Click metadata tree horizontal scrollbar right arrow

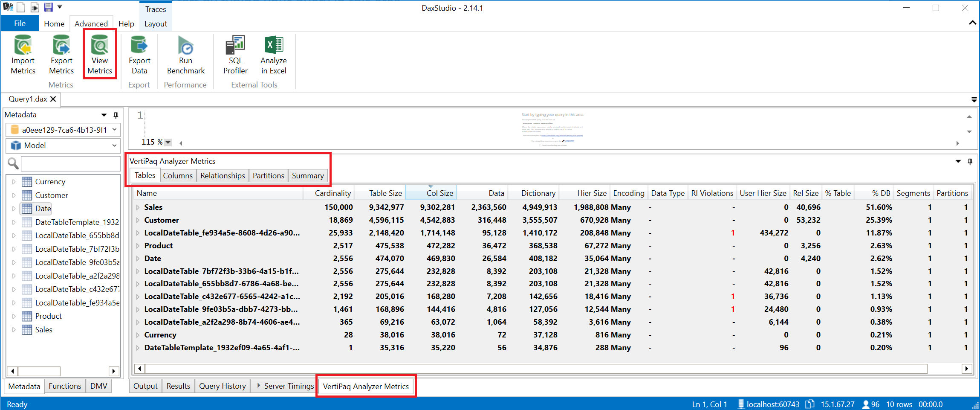114,371
